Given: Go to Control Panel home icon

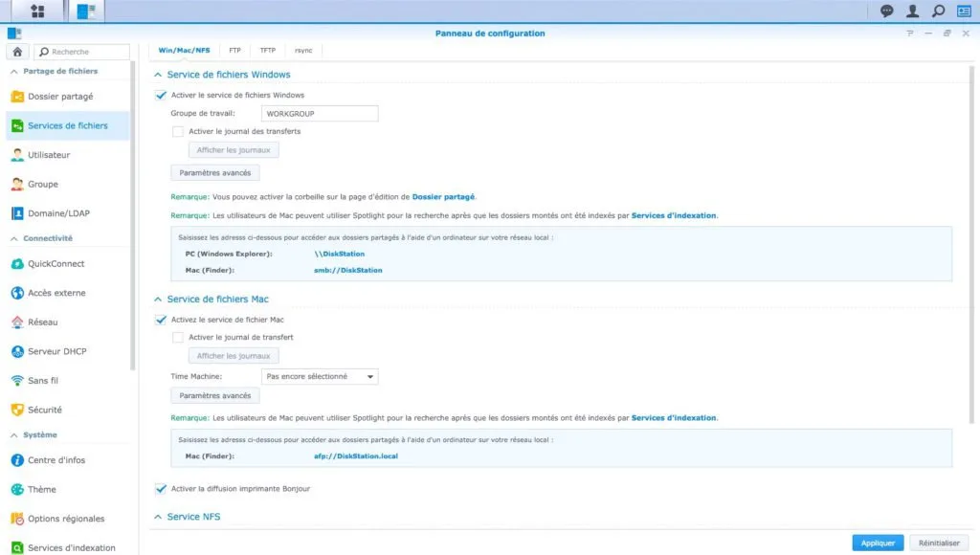Looking at the screenshot, I should 17,52.
